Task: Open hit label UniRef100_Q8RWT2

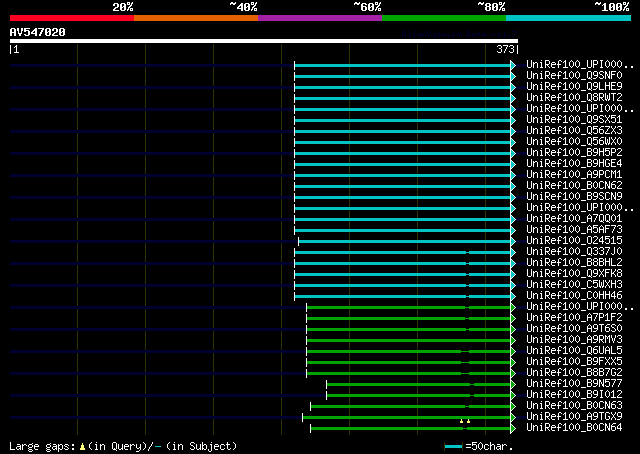Action: [x=574, y=98]
